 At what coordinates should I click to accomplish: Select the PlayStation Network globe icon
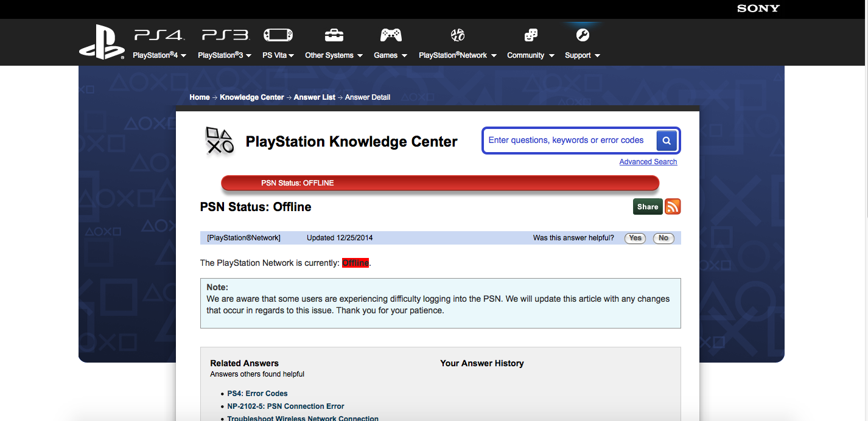click(457, 35)
